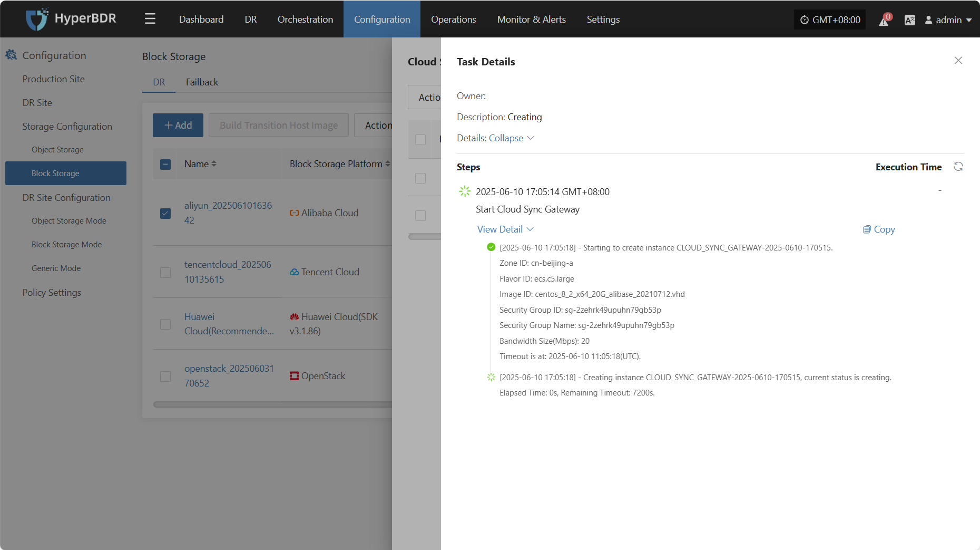This screenshot has height=550, width=980.
Task: Click the Huawei Cloud platform icon
Action: point(294,317)
